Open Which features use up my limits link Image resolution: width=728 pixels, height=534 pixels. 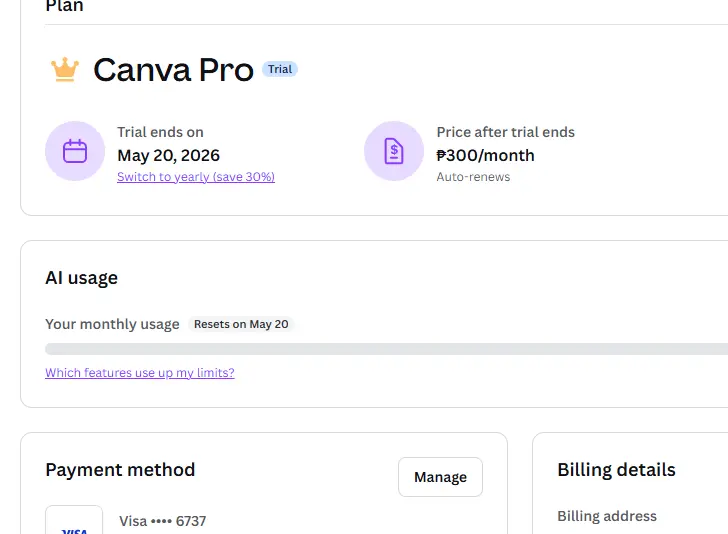(140, 373)
